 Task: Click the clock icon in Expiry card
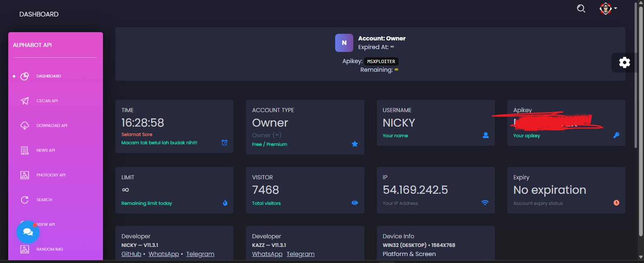coord(616,203)
